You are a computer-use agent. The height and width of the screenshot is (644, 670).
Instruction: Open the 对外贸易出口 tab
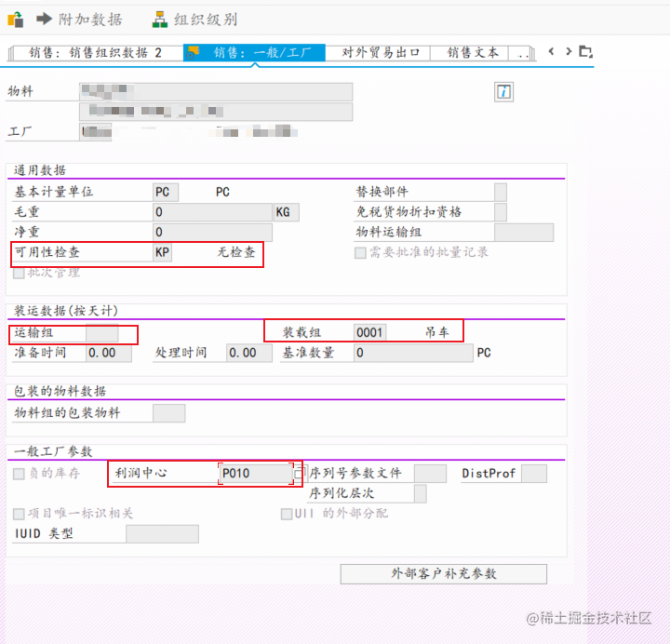coord(379,52)
